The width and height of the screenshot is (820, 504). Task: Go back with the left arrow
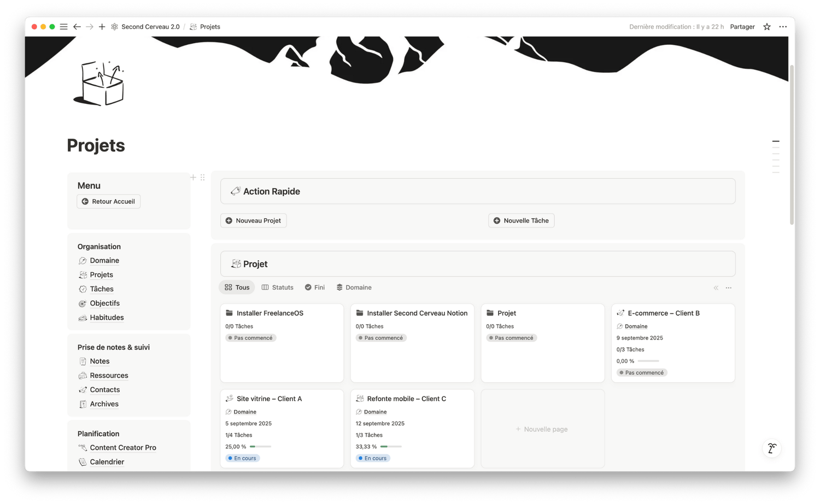(77, 27)
